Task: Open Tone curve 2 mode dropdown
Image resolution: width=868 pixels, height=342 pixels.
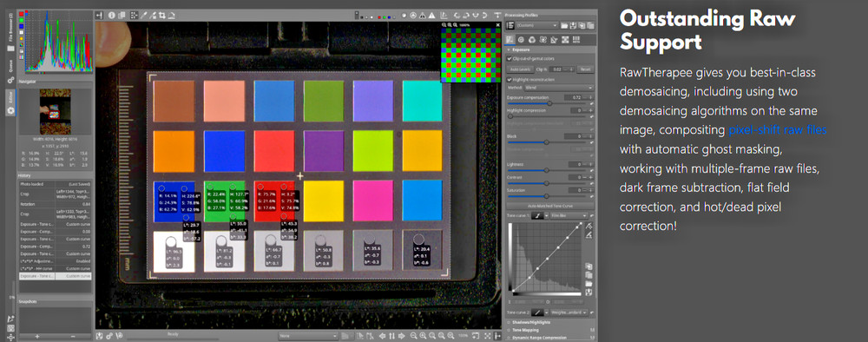Action: (x=569, y=312)
